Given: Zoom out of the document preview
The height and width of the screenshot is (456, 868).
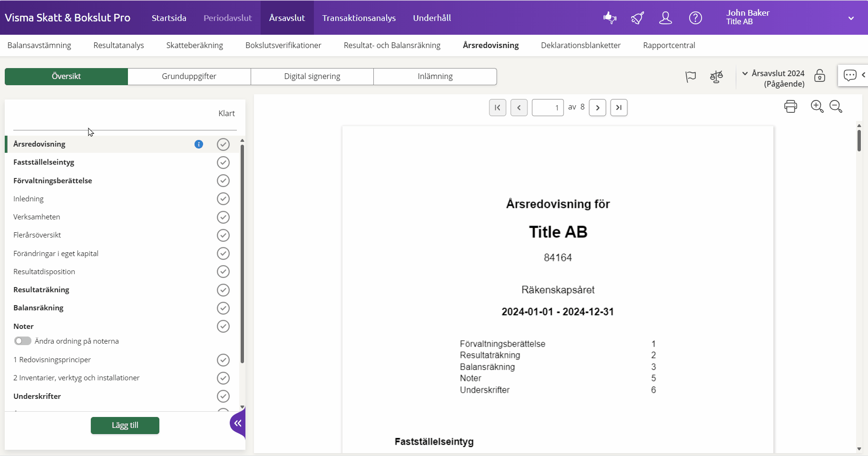Looking at the screenshot, I should click(836, 106).
